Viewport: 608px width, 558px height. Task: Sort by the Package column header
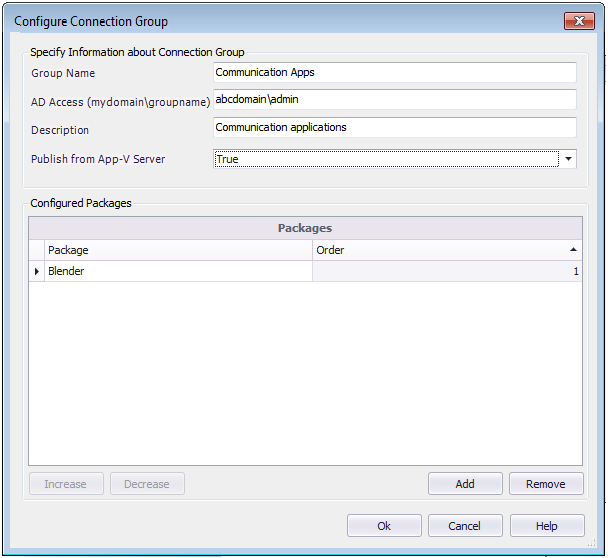tap(178, 250)
